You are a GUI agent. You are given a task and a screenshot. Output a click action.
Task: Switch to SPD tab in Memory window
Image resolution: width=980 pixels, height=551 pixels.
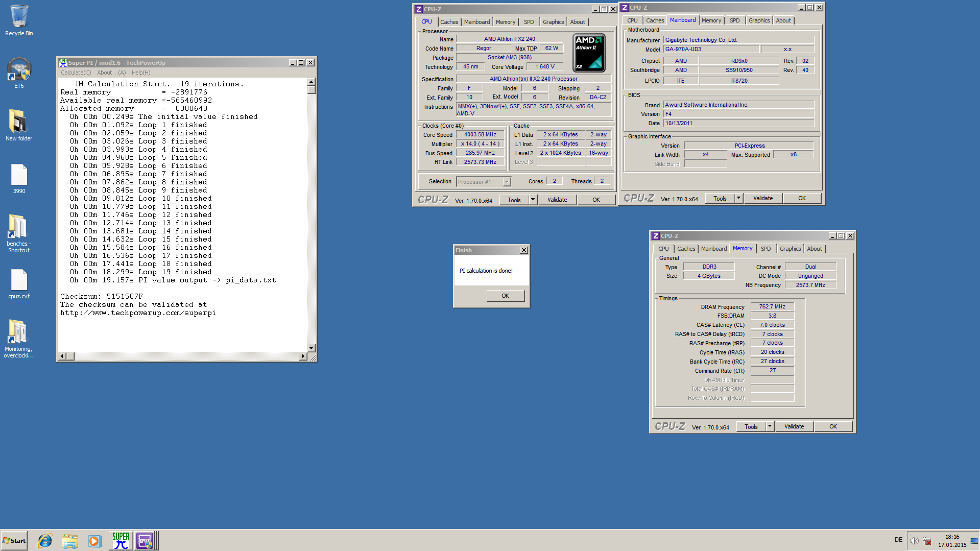point(766,249)
